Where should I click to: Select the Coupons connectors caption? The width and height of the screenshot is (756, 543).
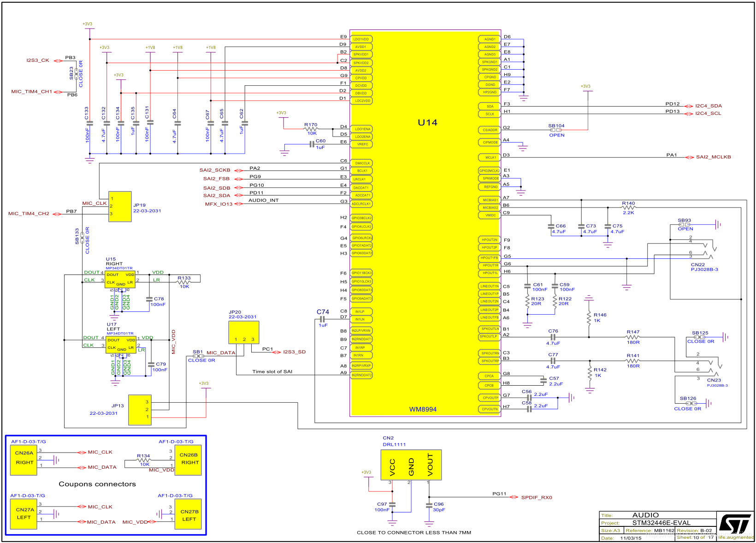[97, 484]
